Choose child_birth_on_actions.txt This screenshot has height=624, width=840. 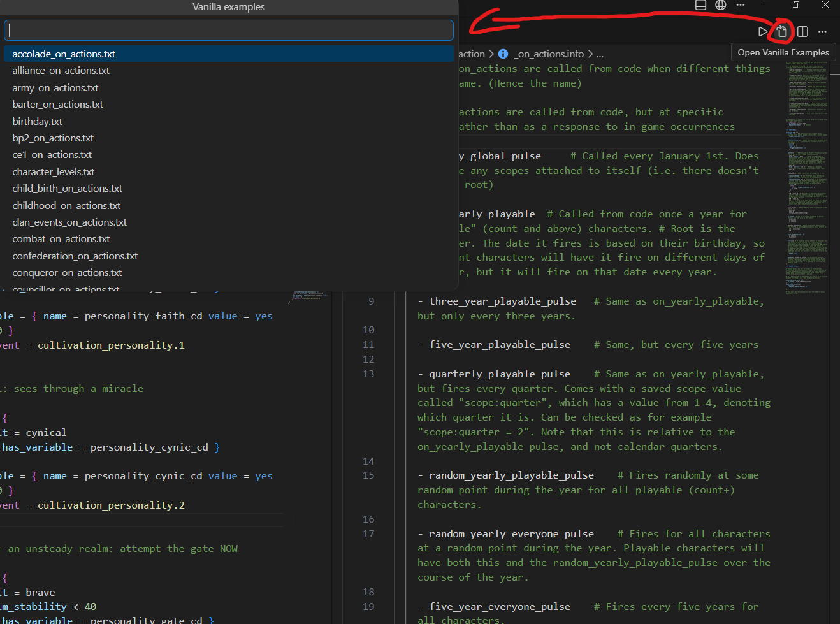229,189
